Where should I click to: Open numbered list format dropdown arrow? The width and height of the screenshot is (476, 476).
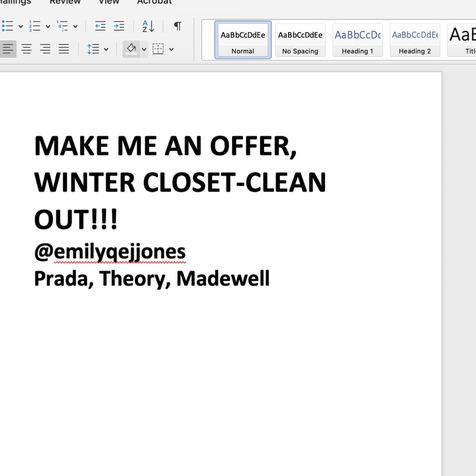coord(48,26)
